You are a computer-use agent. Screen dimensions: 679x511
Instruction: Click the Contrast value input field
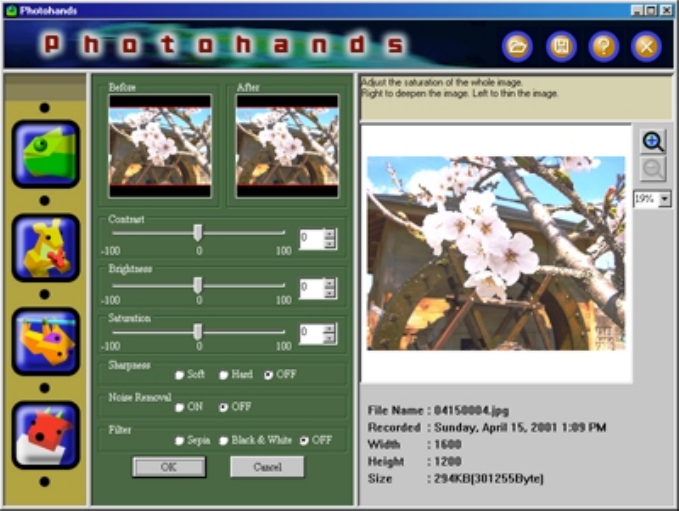(312, 239)
